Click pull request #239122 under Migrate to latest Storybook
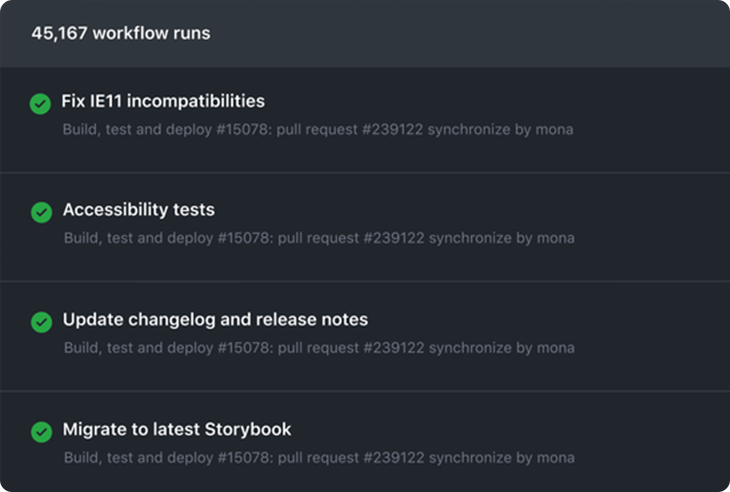Image resolution: width=730 pixels, height=492 pixels. pyautogui.click(x=351, y=458)
